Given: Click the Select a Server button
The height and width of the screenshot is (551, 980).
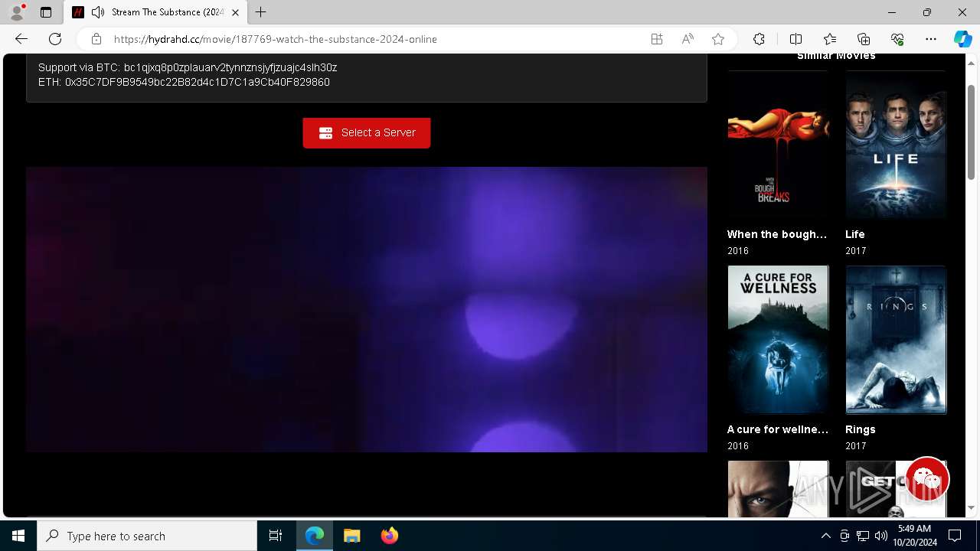Looking at the screenshot, I should pos(367,132).
